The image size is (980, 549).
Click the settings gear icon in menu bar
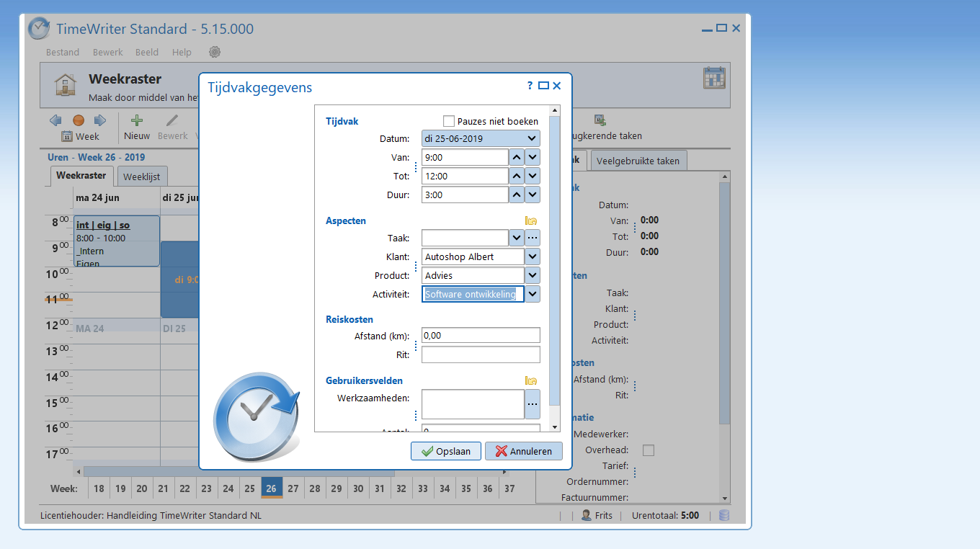215,52
